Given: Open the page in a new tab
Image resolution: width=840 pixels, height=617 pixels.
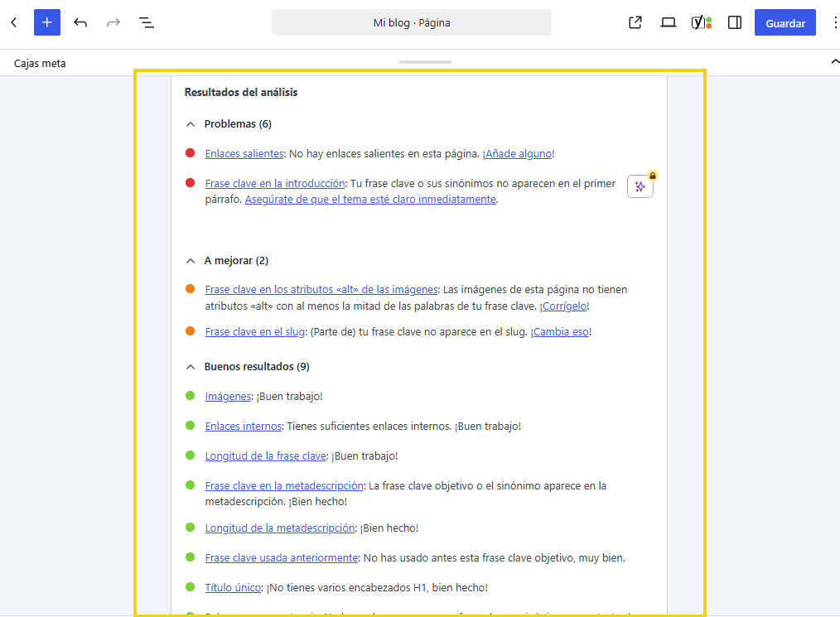Looking at the screenshot, I should (635, 22).
